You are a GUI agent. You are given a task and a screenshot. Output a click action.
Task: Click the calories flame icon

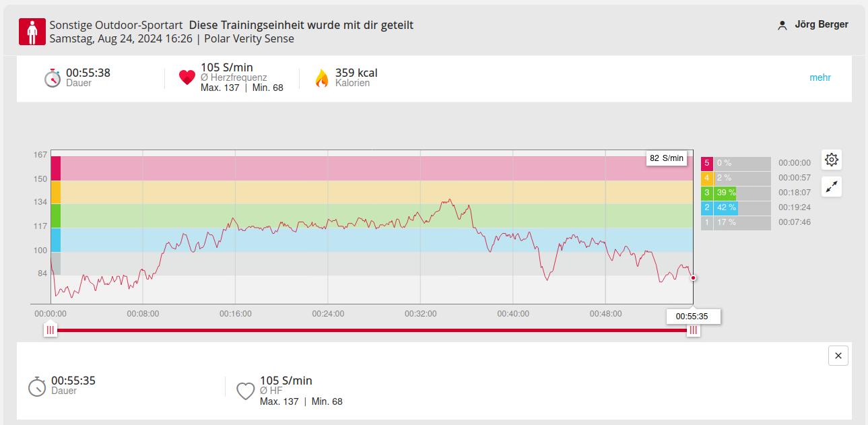click(x=322, y=78)
